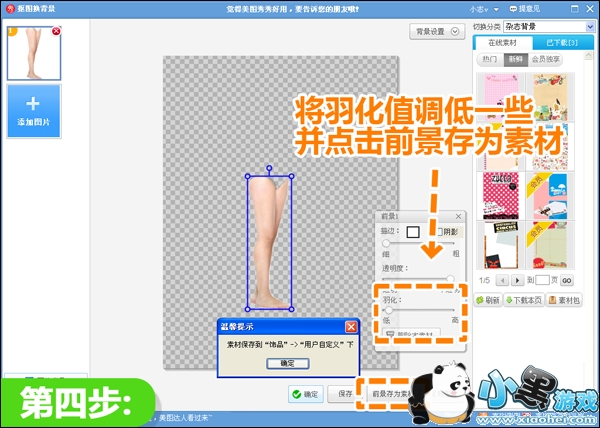Viewport: 600px width, 428px height.
Task: Open 提意见 feedback link
Action: coord(525,9)
